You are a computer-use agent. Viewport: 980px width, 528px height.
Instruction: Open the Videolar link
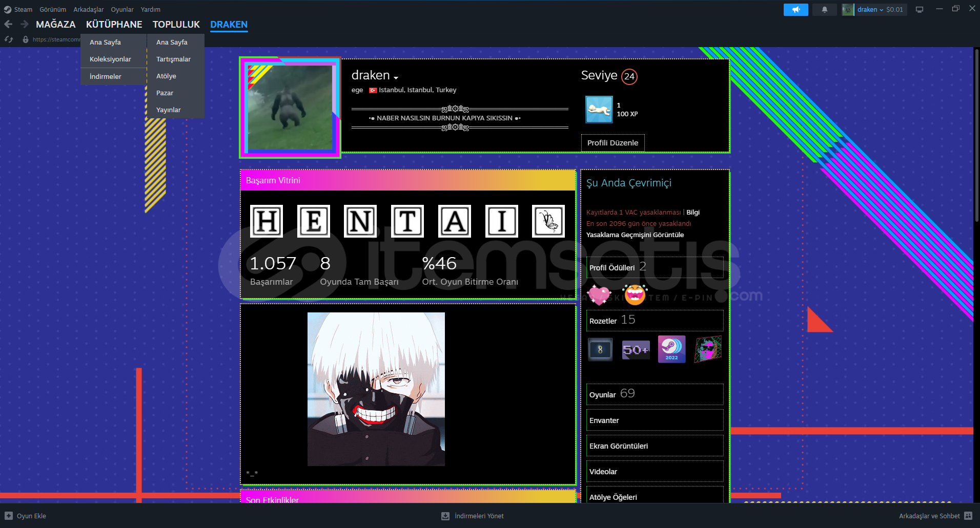coord(655,471)
